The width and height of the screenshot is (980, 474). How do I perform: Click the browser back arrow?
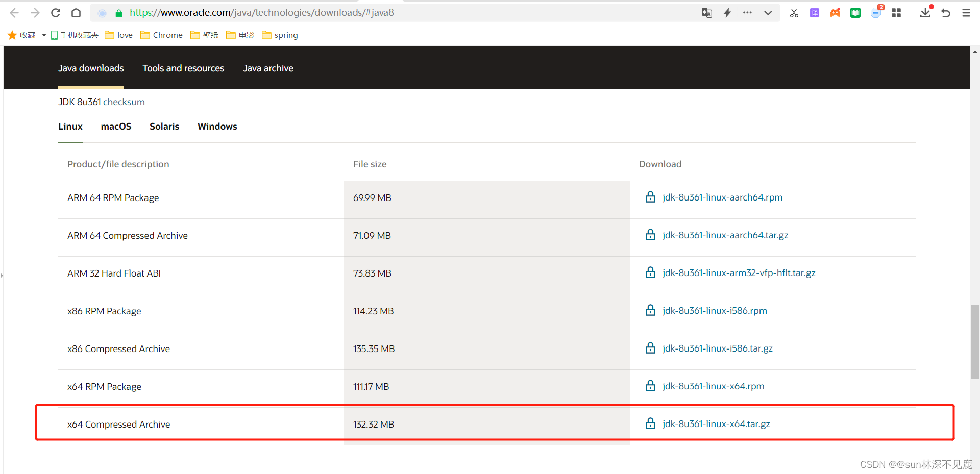(14, 13)
